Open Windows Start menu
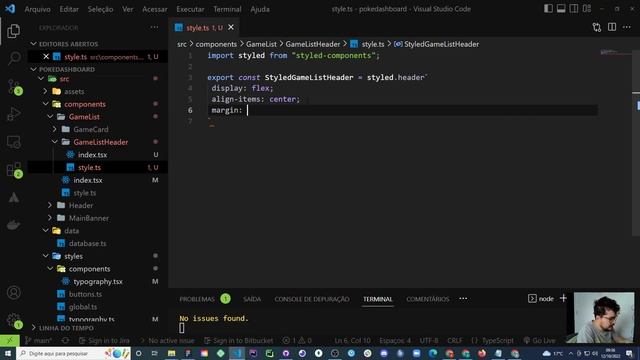This screenshot has width=640, height=360. coord(8,353)
